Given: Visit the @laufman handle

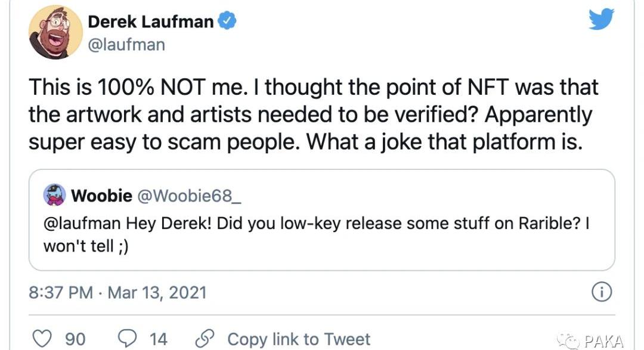Looking at the screenshot, I should pos(126,44).
